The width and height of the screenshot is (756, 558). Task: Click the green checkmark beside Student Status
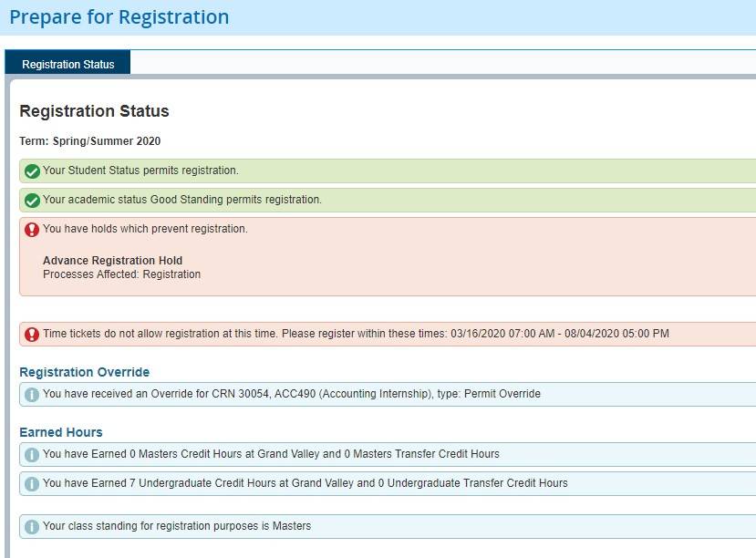point(32,171)
